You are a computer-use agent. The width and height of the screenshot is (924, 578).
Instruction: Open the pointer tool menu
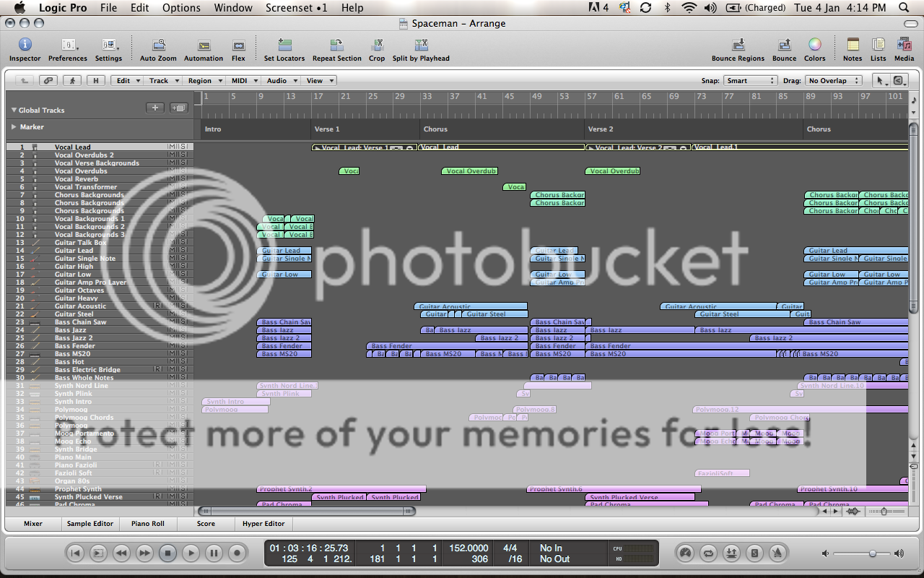[x=881, y=81]
